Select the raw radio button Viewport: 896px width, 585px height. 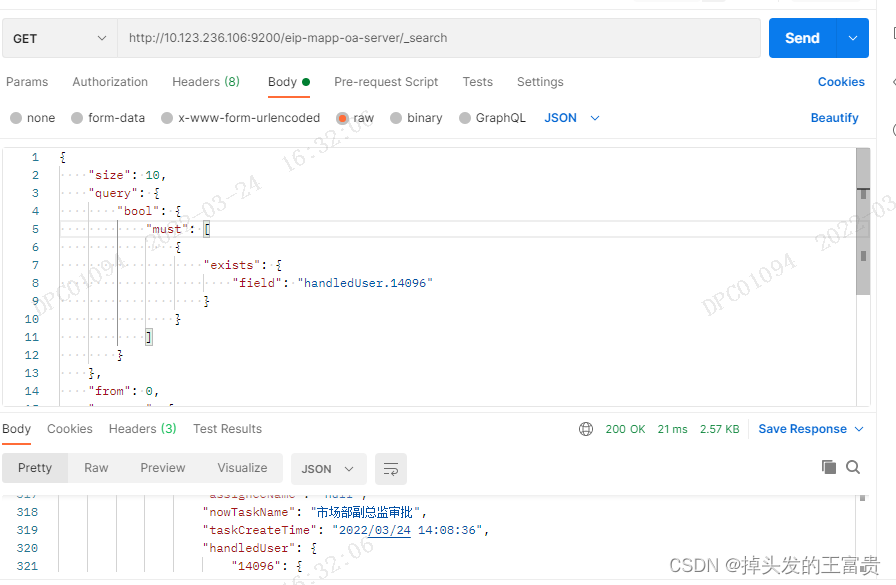(342, 118)
